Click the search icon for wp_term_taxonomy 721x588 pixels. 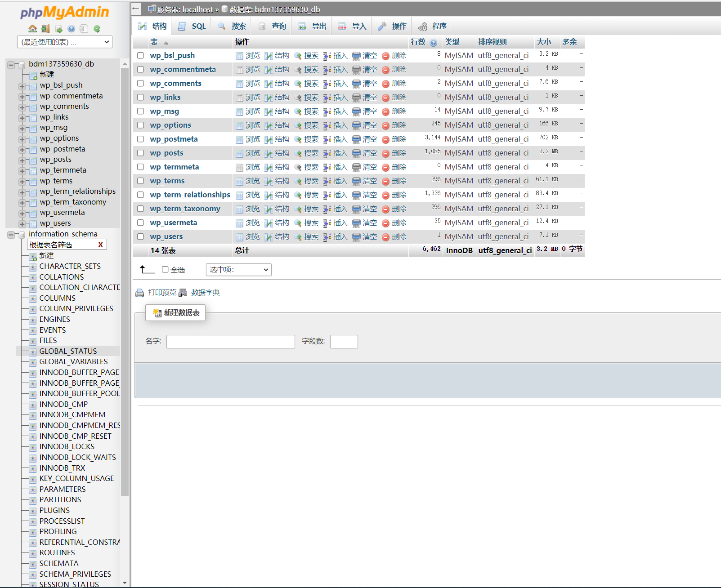click(x=298, y=209)
